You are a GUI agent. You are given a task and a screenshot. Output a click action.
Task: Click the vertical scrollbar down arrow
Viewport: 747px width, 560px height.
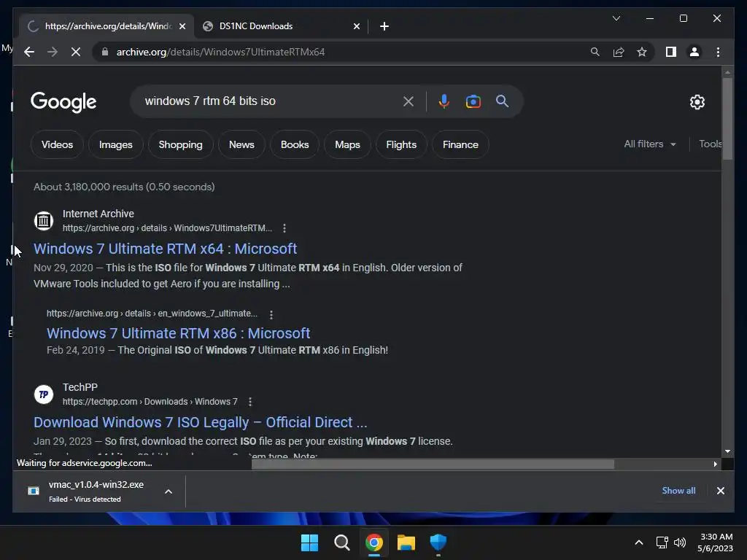(727, 451)
